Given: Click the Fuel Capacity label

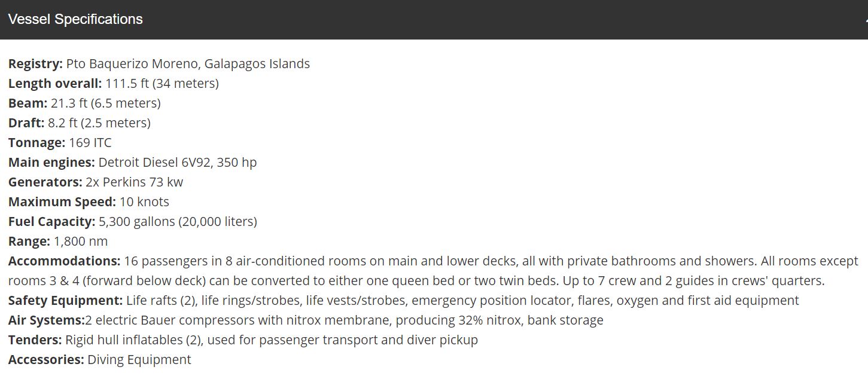Looking at the screenshot, I should tap(52, 222).
